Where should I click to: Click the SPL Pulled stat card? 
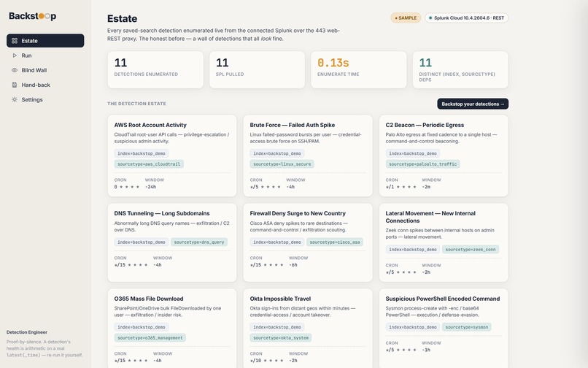click(258, 70)
